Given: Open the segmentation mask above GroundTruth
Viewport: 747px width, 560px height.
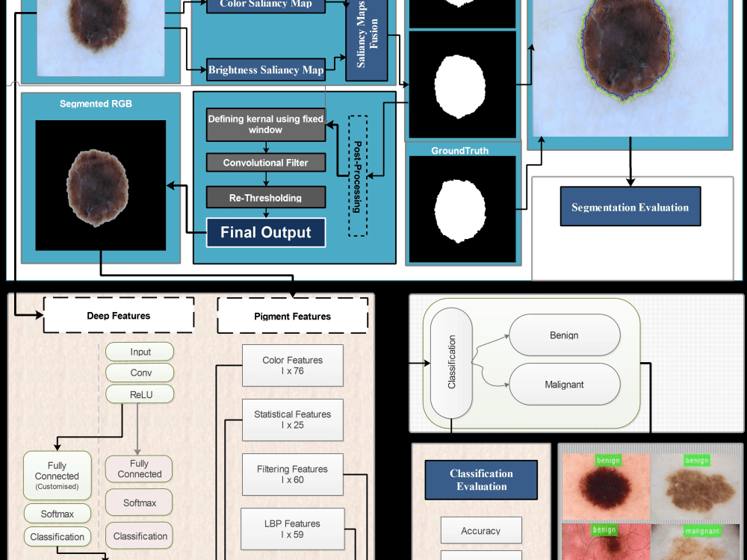Looking at the screenshot, I should pyautogui.click(x=462, y=85).
